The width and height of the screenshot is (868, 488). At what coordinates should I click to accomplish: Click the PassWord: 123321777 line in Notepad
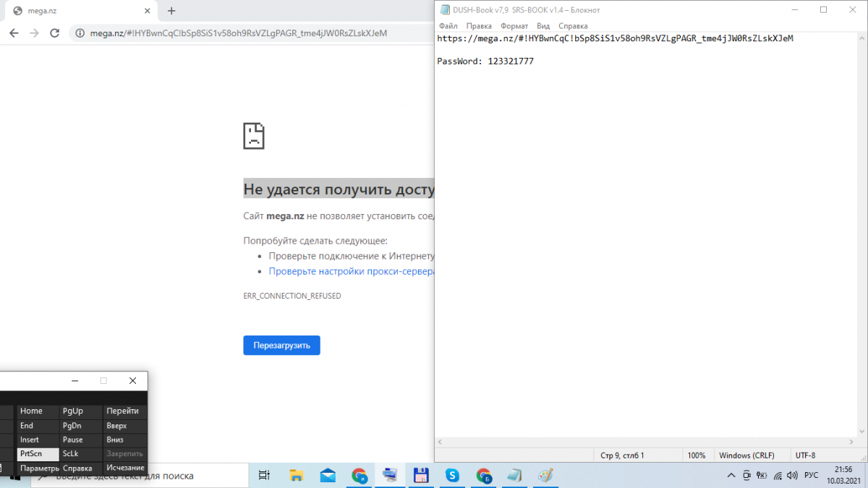(485, 61)
